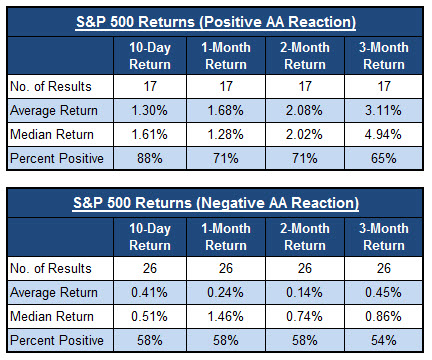Select 10-Day Return header in positive table
Image resolution: width=432 pixels, height=360 pixels.
[x=150, y=56]
